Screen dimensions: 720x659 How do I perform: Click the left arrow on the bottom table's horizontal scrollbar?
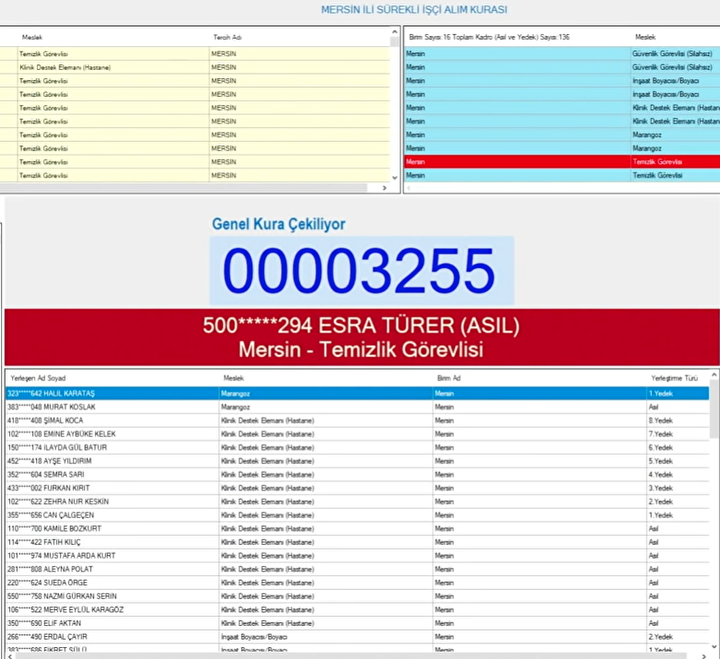[x=10, y=656]
